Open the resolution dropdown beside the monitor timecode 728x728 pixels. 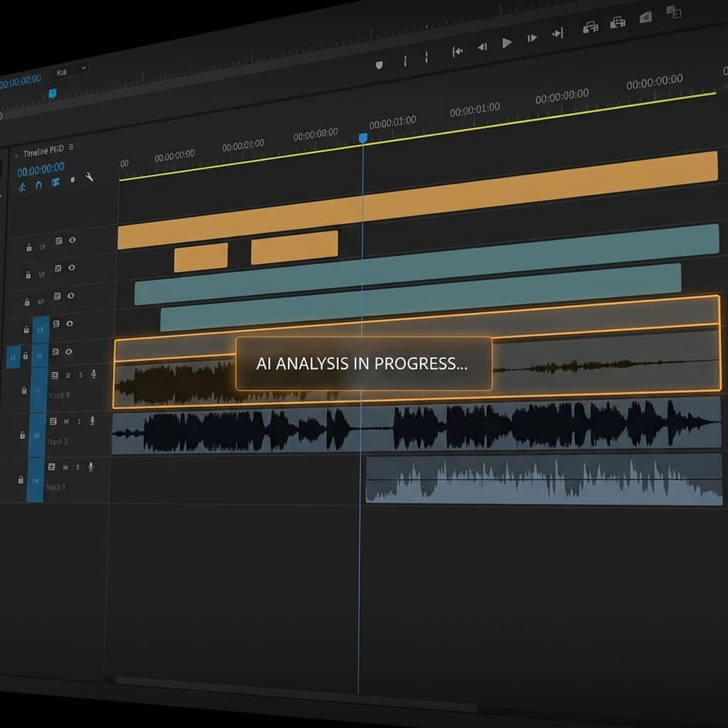pos(70,70)
